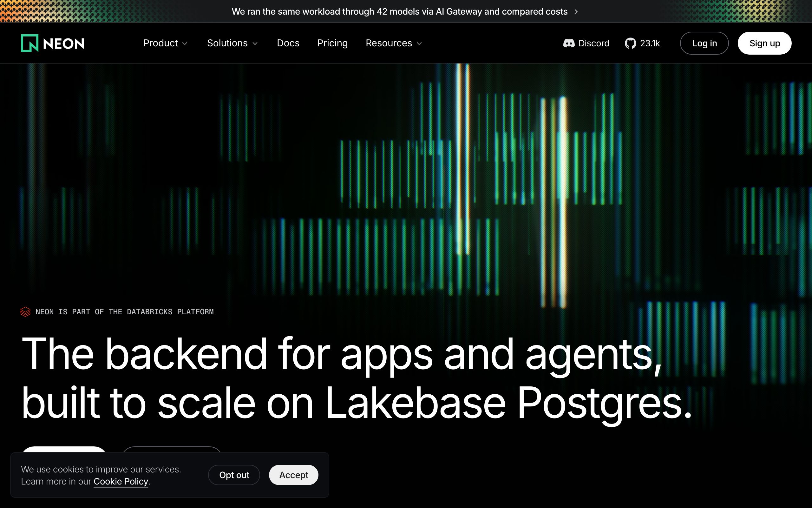Screen dimensions: 812x508
Task: Open the GitHub icon showing 23.1k
Action: [x=631, y=43]
